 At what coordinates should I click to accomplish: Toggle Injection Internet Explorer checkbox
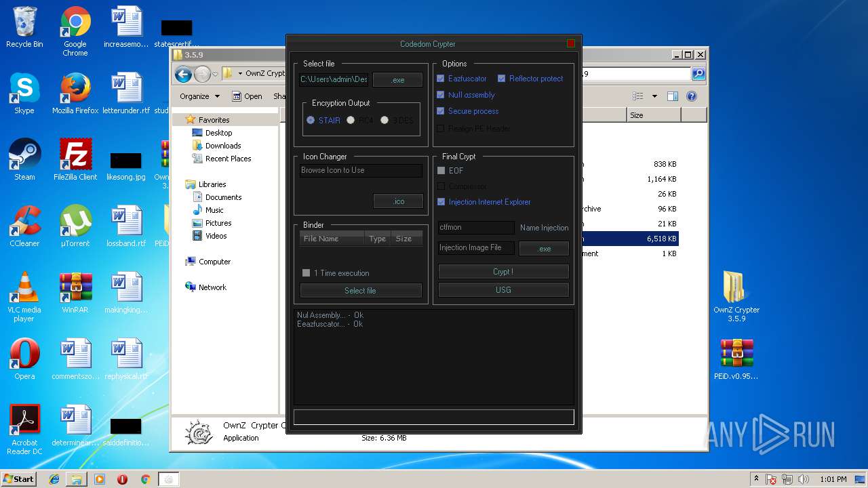[x=441, y=202]
